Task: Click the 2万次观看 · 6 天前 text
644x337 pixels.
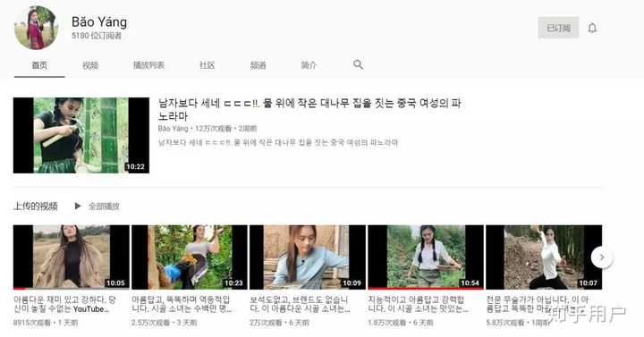Action: pyautogui.click(x=279, y=323)
